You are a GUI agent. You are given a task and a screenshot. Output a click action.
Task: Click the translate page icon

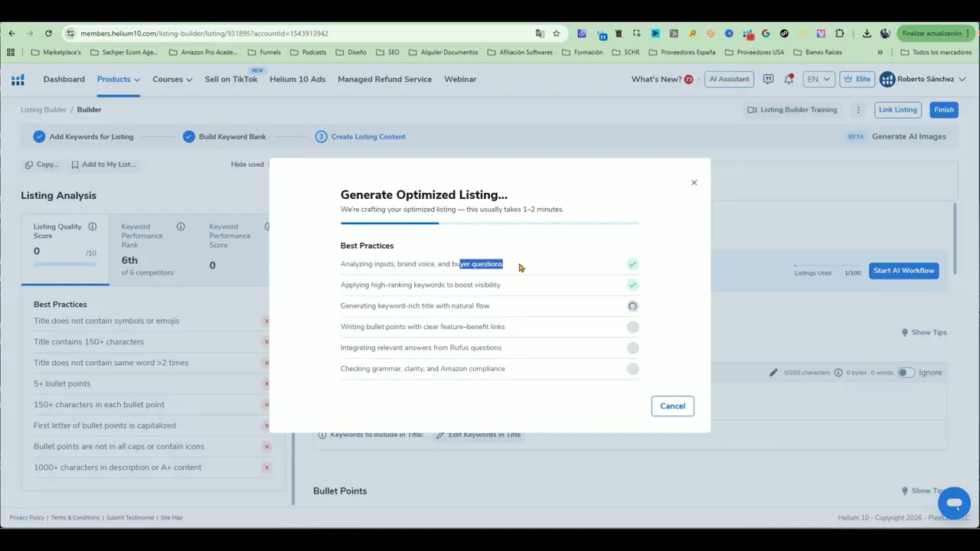(x=540, y=33)
